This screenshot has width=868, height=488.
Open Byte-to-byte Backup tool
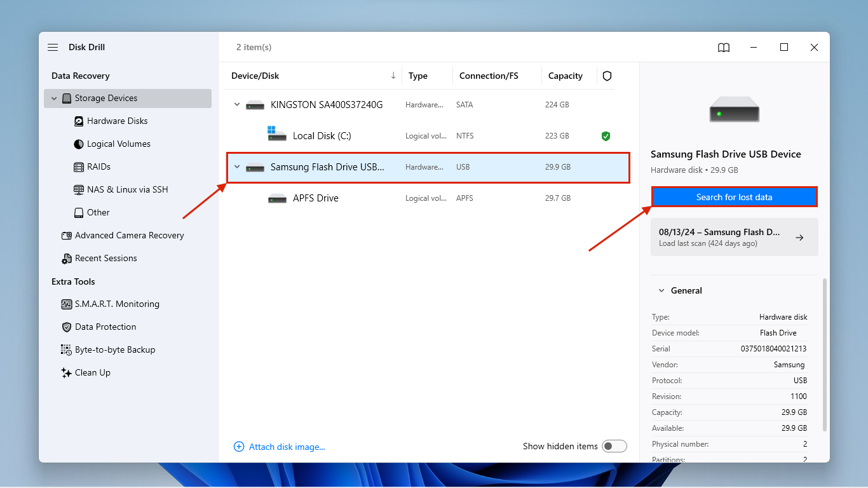click(114, 349)
